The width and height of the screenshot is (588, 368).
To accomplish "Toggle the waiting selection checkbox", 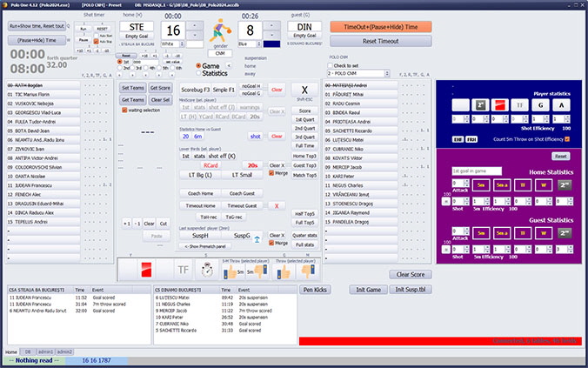I will tap(124, 110).
